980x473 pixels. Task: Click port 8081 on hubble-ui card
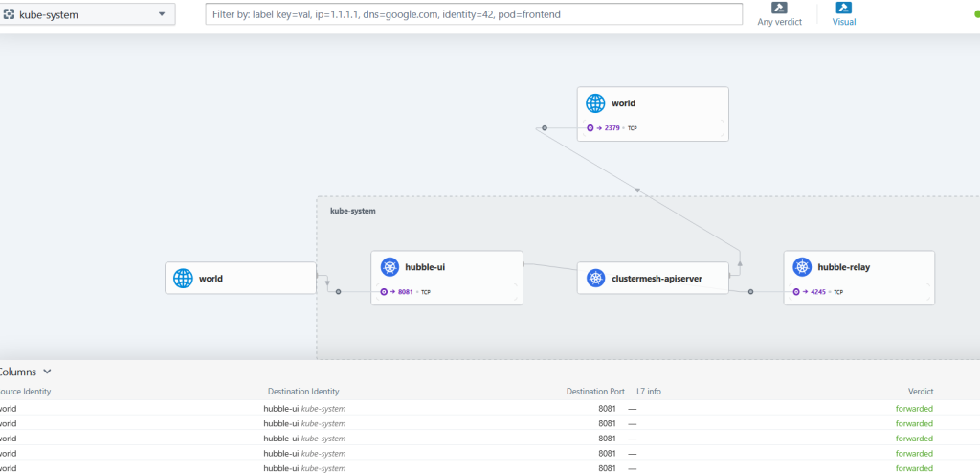406,292
